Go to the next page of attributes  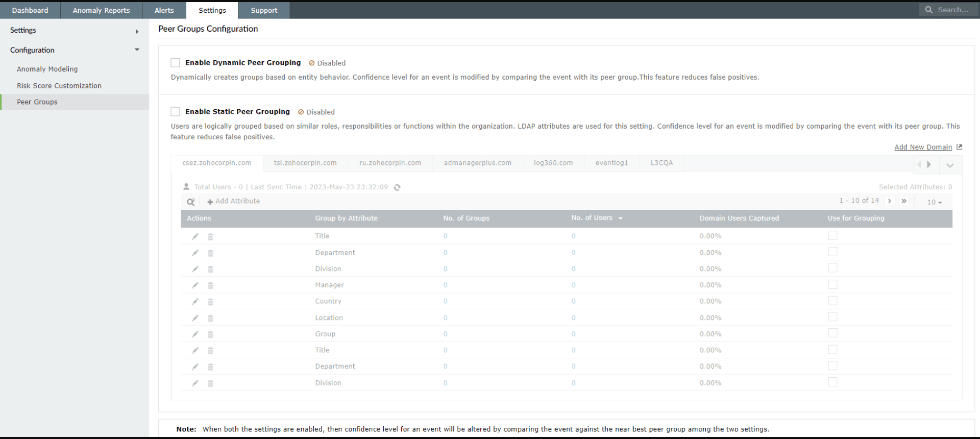[890, 201]
